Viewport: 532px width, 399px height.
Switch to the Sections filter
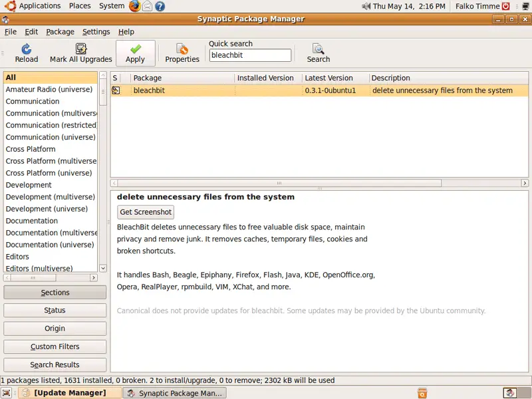(55, 293)
